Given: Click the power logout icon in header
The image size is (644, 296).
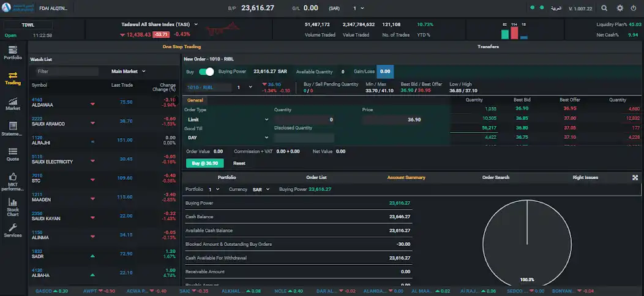Looking at the screenshot, I should 634,8.
